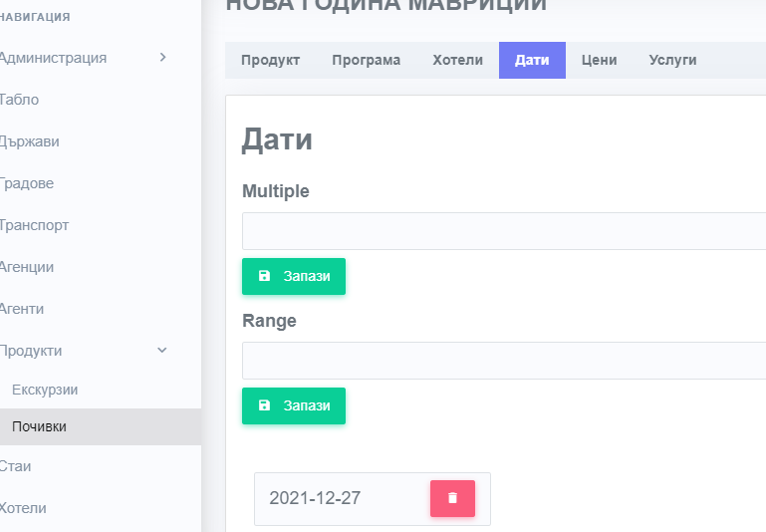766x532 pixels.
Task: Go to the Цени tab
Action: pos(599,60)
